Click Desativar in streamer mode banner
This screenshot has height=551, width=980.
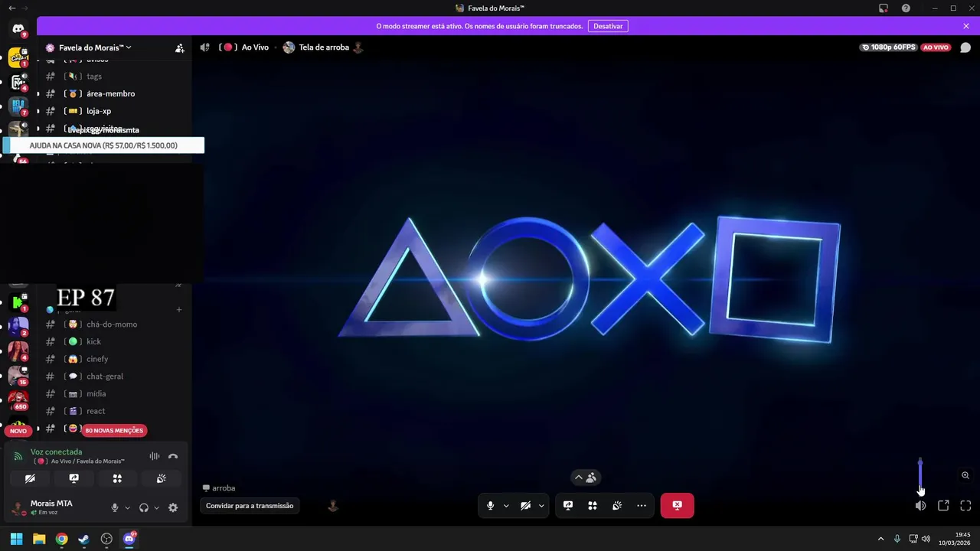tap(608, 26)
